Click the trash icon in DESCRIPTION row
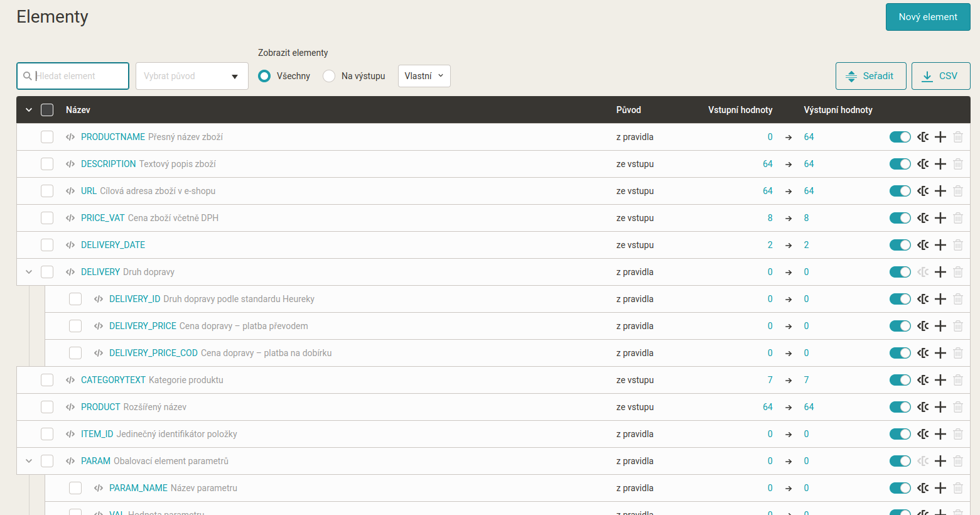The height and width of the screenshot is (515, 980). click(x=957, y=164)
